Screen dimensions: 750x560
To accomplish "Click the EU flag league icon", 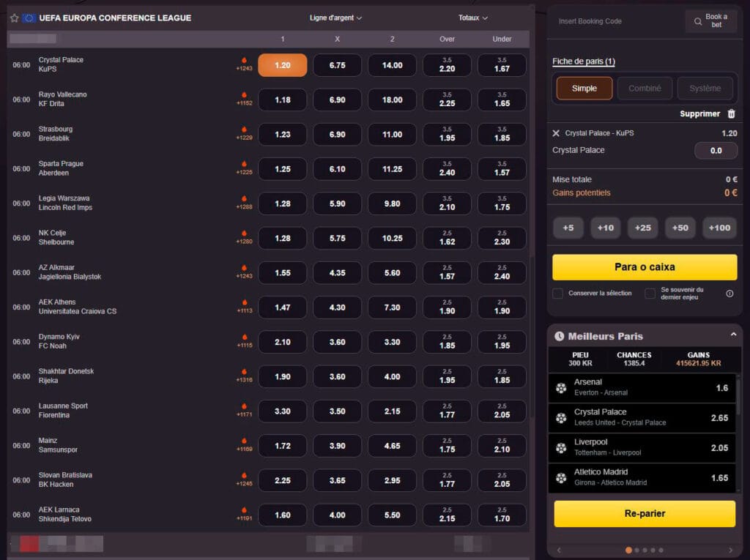I will [x=29, y=18].
